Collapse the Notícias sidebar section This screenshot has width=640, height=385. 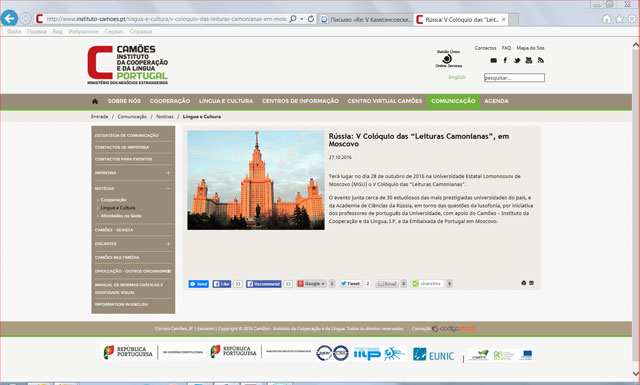click(x=168, y=189)
